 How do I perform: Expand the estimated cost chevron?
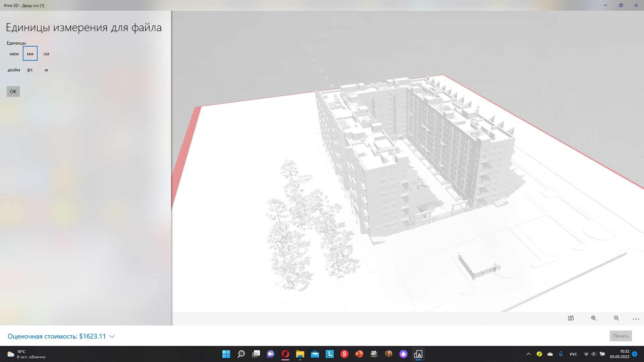tap(112, 337)
